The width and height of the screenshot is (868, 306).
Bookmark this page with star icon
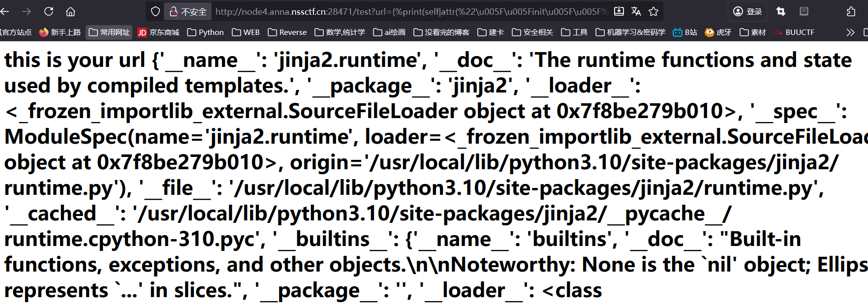point(653,11)
